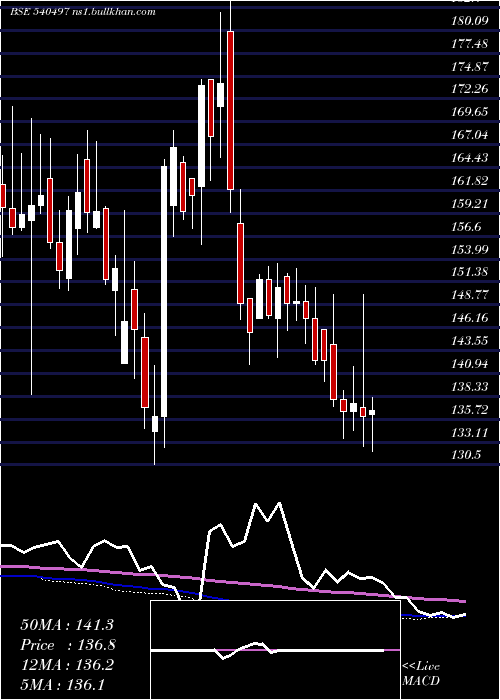Select the 156.6 price axis label

pyautogui.click(x=467, y=226)
